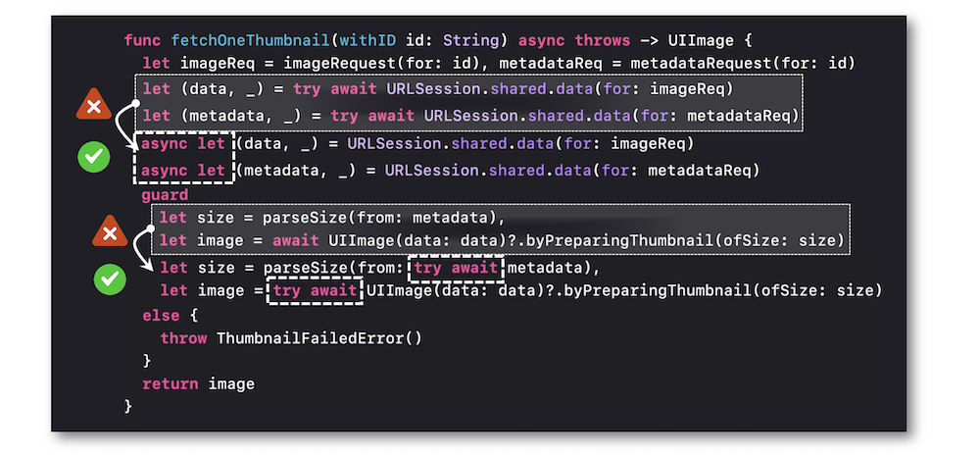Click the 'return image' line
Viewport: 980px width, 457px height.
pos(198,383)
